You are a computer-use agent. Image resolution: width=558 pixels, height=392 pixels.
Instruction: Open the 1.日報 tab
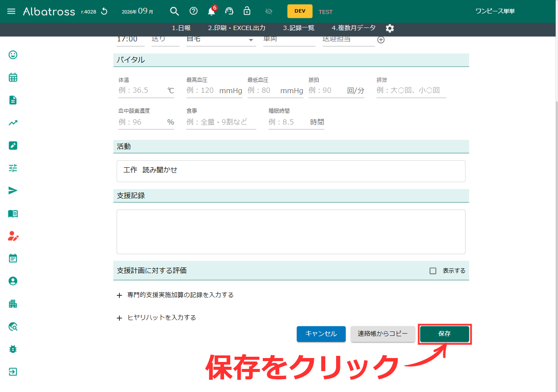[181, 28]
